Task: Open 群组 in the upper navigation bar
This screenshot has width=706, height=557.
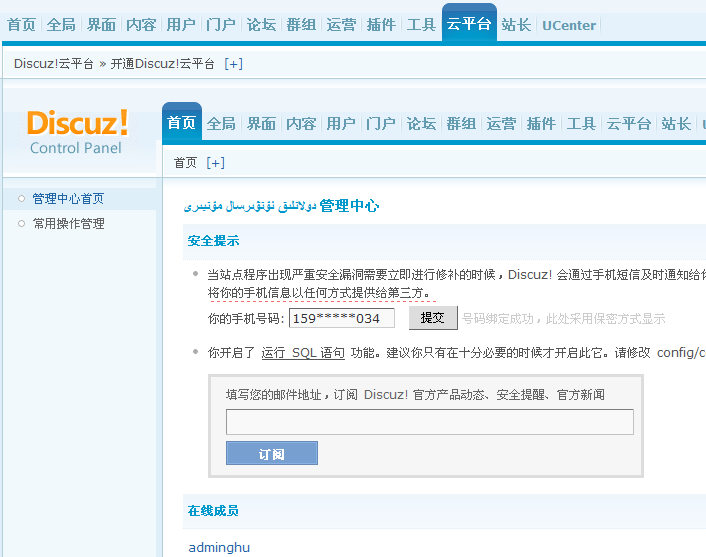Action: 301,25
